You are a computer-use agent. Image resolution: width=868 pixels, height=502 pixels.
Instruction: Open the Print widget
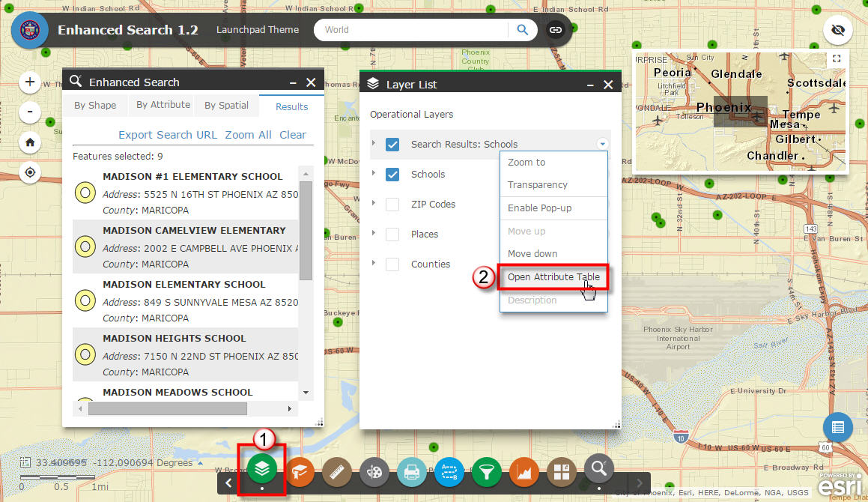coord(411,472)
